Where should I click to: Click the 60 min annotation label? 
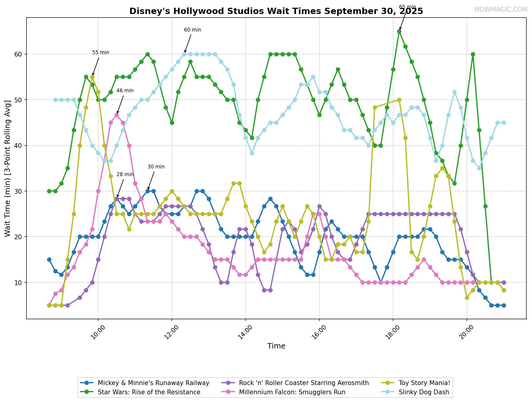[x=192, y=30]
